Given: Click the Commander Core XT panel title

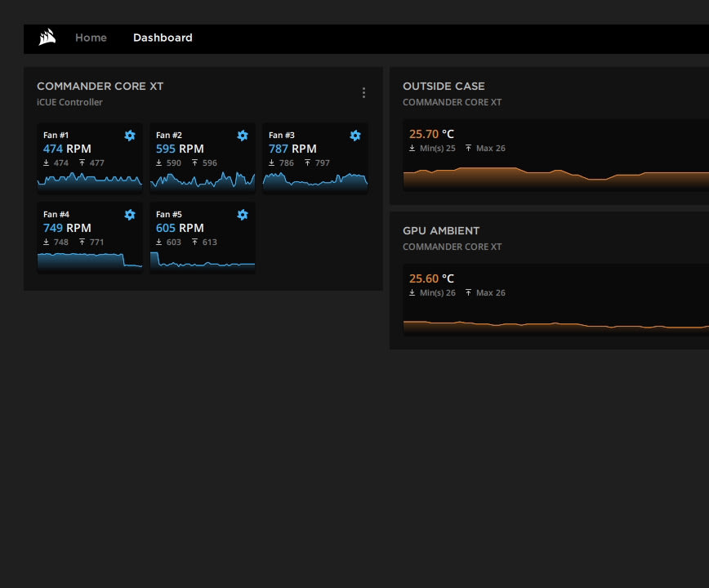Looking at the screenshot, I should 100,86.
